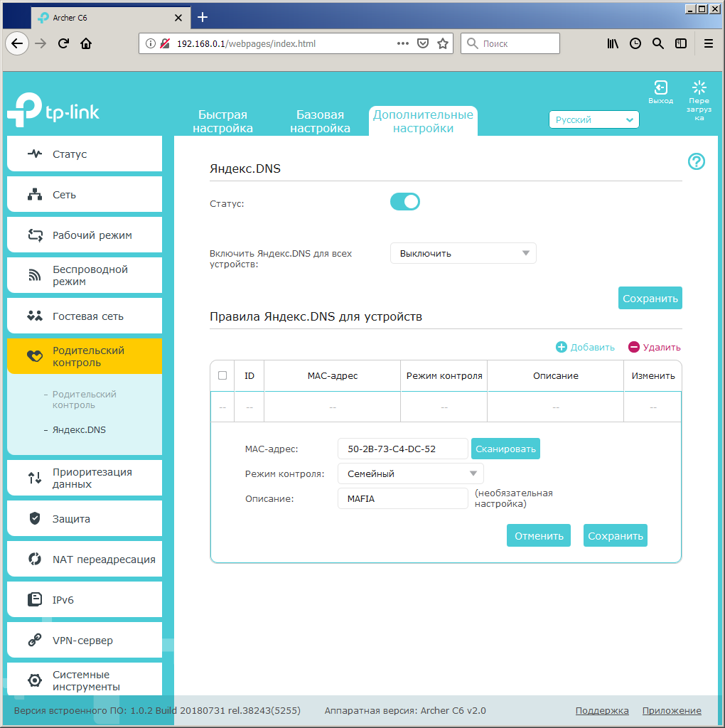Viewport: 725px width, 728px height.
Task: Click the reload page icon
Action: [x=63, y=43]
